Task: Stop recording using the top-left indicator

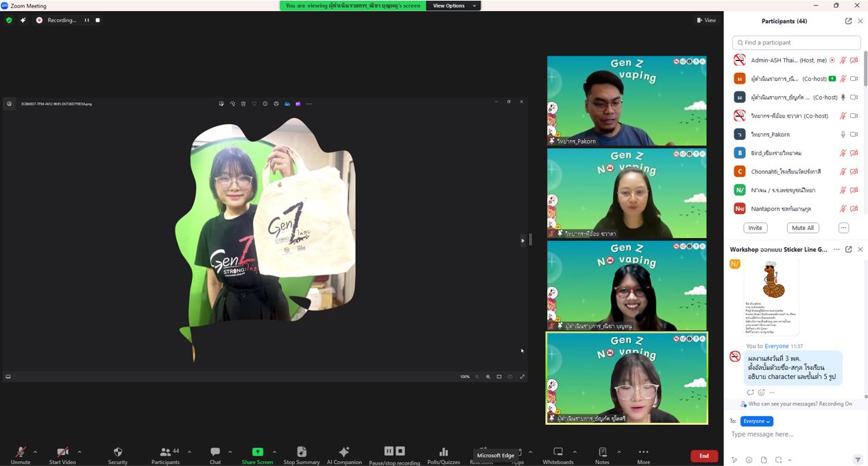Action: [98, 20]
